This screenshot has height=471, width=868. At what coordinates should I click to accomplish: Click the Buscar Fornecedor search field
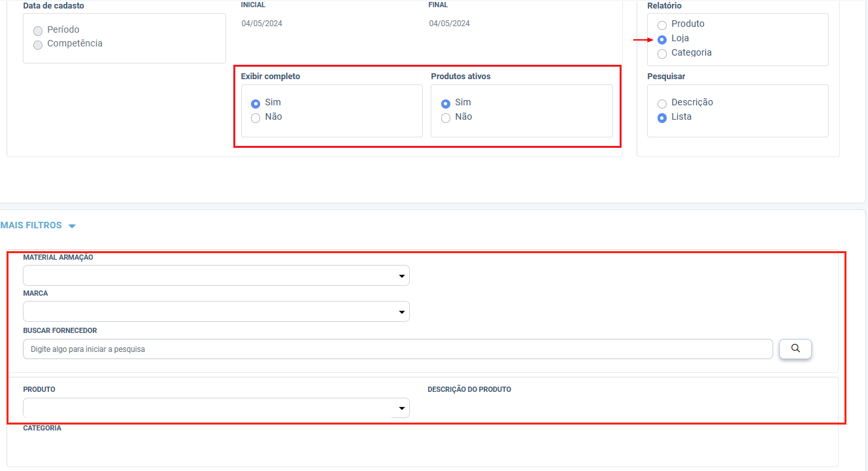398,349
